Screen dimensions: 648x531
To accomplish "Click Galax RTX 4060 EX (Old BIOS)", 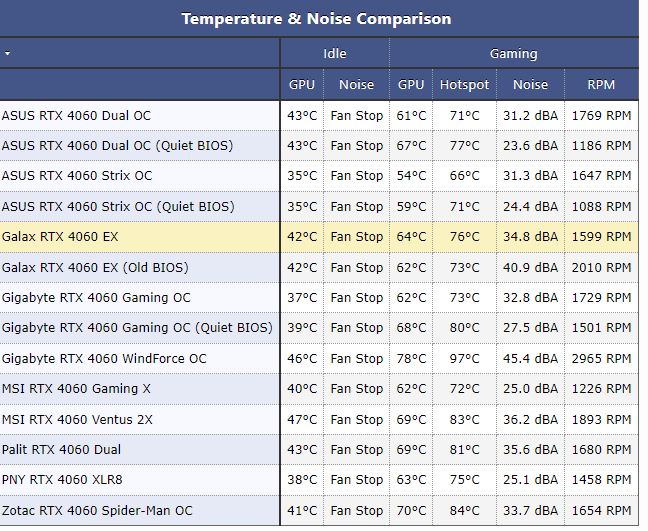I will 95,267.
